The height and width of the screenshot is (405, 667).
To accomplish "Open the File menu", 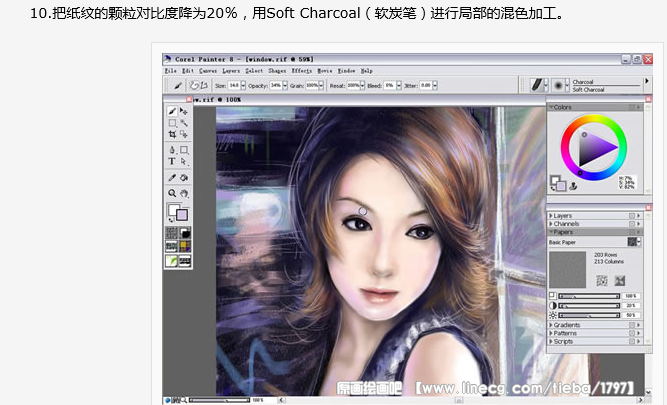I will [170, 71].
